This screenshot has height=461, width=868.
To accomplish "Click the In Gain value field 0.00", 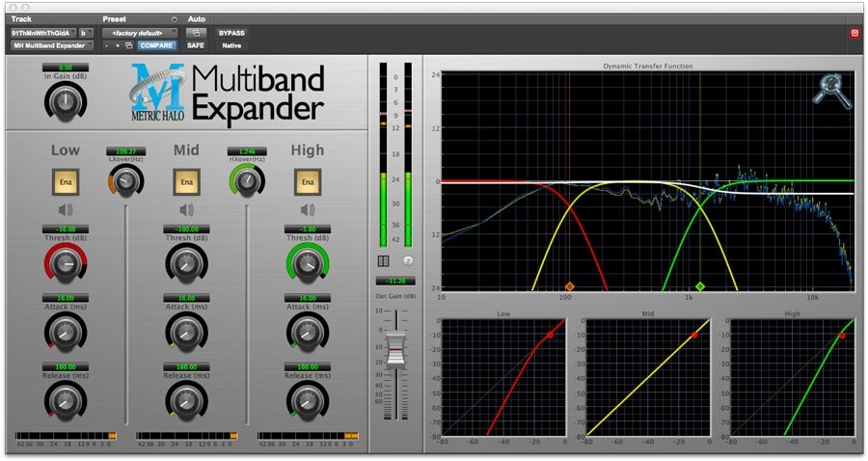I will (66, 68).
